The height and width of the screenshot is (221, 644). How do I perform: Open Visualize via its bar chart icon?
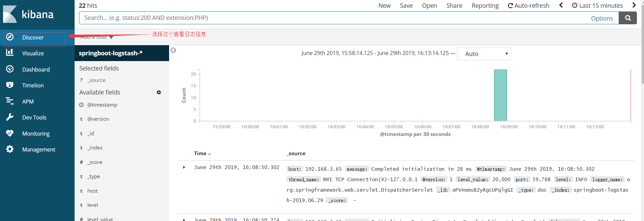(x=10, y=53)
